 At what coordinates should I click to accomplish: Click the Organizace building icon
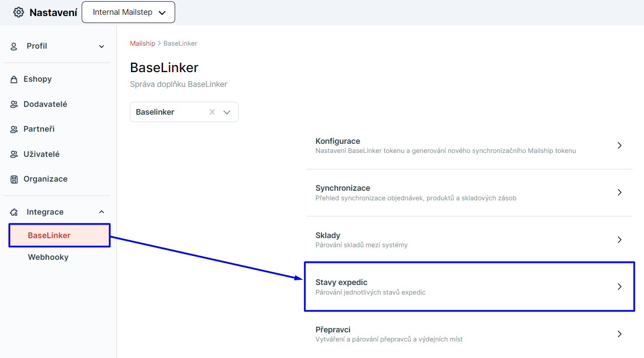14,179
